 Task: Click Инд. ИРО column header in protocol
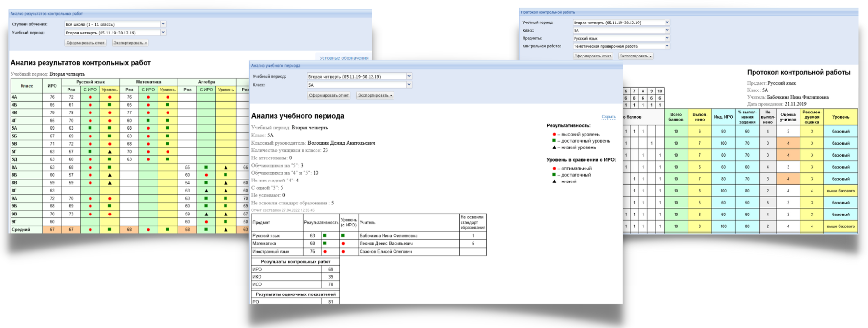(x=723, y=117)
